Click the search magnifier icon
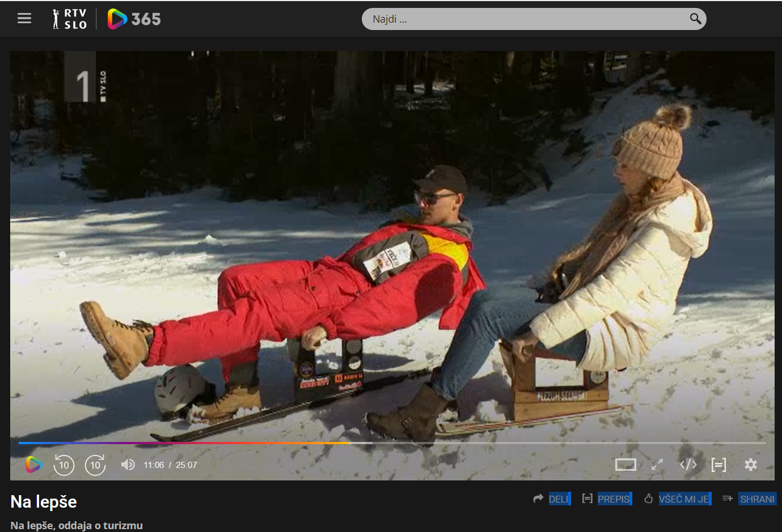 click(x=695, y=19)
